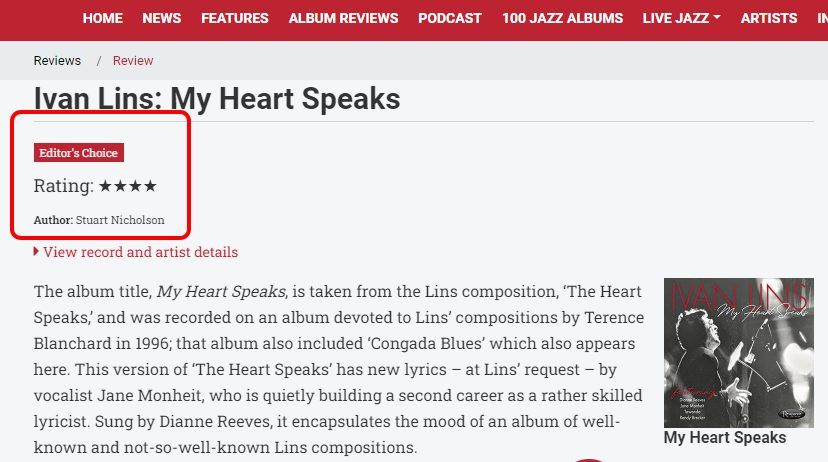The height and width of the screenshot is (462, 828).
Task: Select ALBUM REVIEWS in the navigation bar
Action: click(x=343, y=18)
